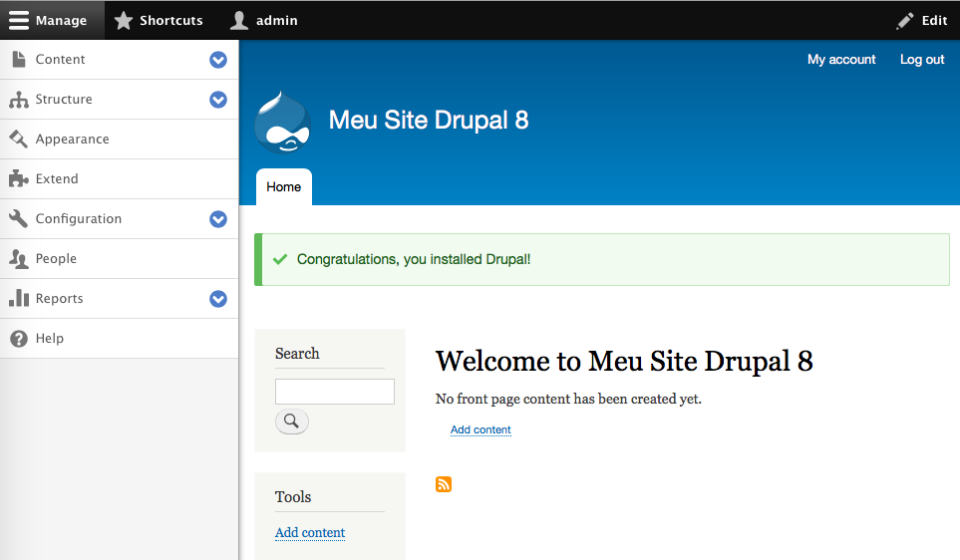Go to My account link
This screenshot has width=960, height=560.
[841, 60]
